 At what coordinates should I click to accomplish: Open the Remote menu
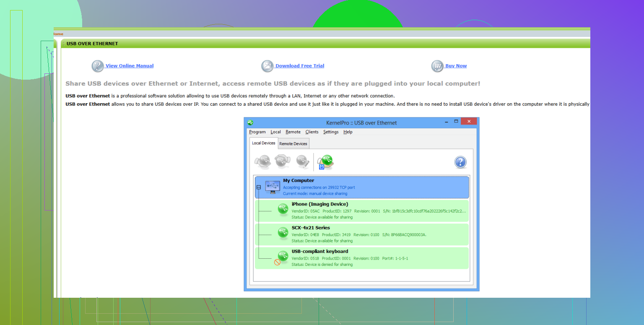(293, 132)
